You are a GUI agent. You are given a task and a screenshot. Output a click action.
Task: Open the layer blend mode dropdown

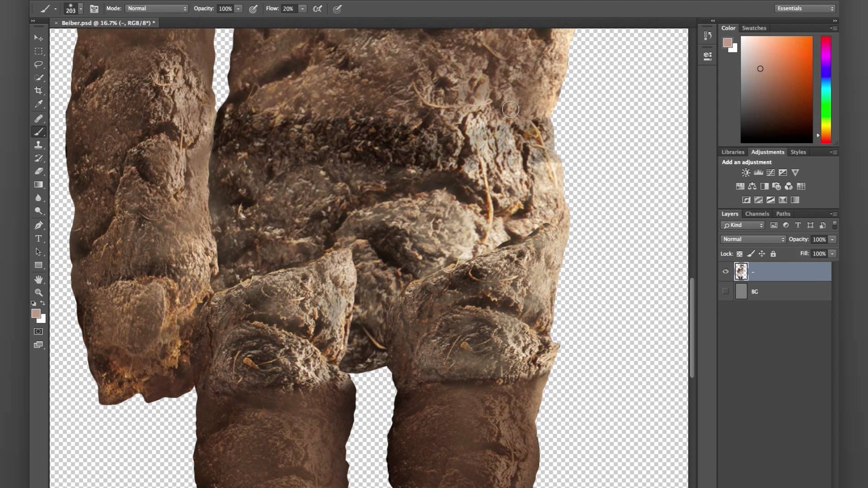coord(753,239)
